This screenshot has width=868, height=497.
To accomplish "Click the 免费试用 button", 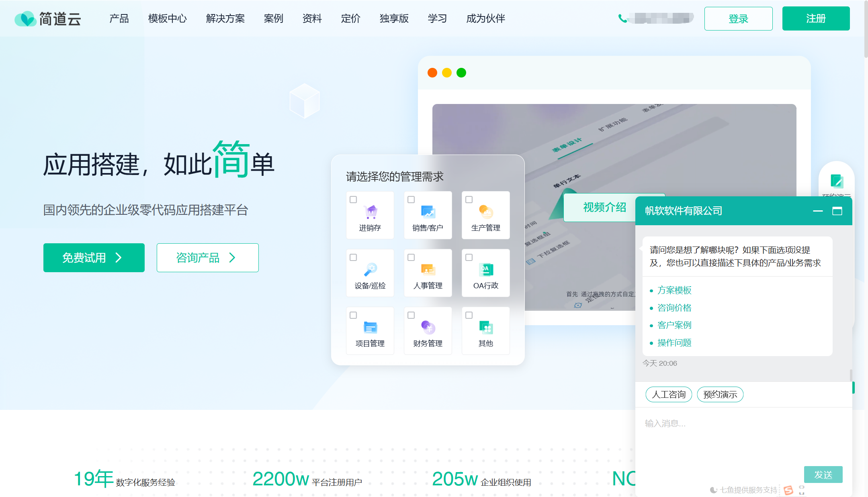I will 94,258.
